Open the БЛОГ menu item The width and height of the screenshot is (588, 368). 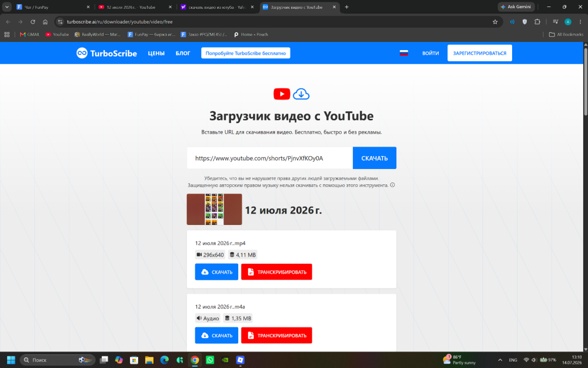pyautogui.click(x=183, y=54)
